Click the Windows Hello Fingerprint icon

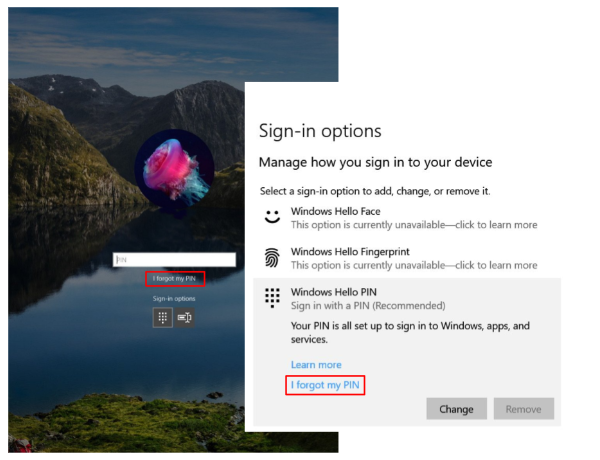[272, 258]
